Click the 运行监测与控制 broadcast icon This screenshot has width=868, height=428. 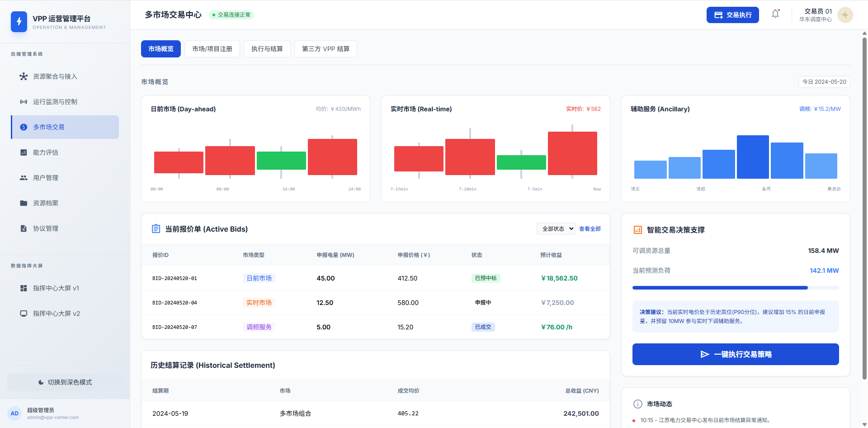click(24, 102)
